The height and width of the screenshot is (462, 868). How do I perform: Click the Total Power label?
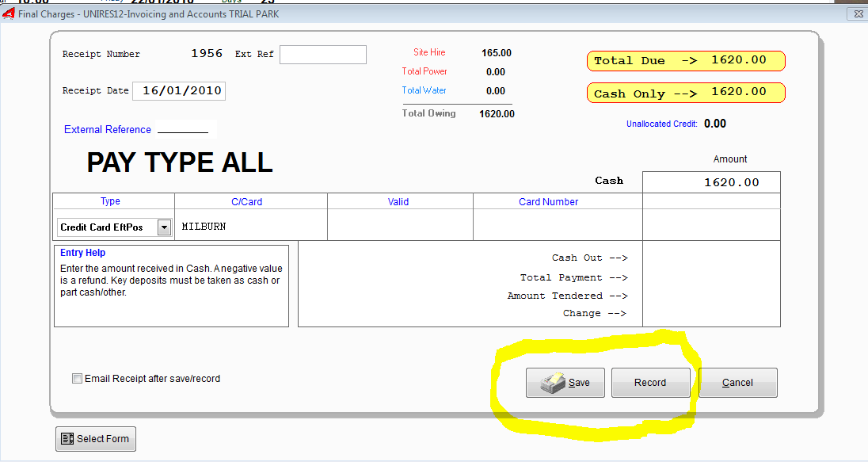click(x=424, y=71)
